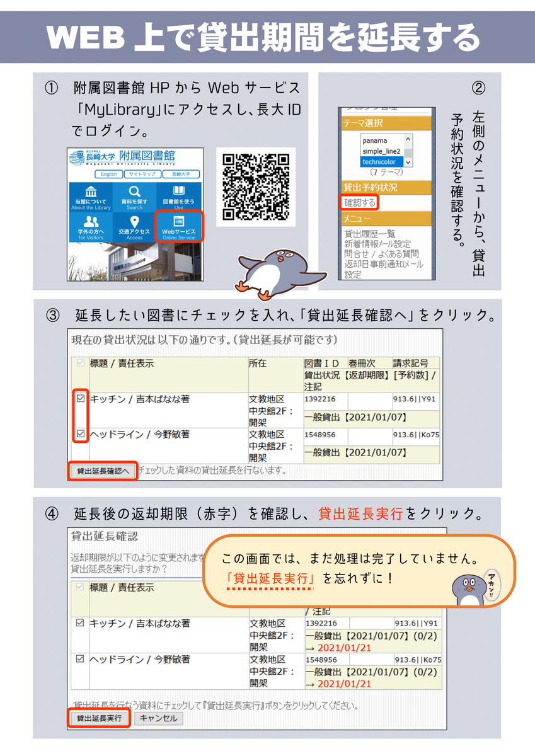
Task: Click the サイトマップ button
Action: click(142, 174)
